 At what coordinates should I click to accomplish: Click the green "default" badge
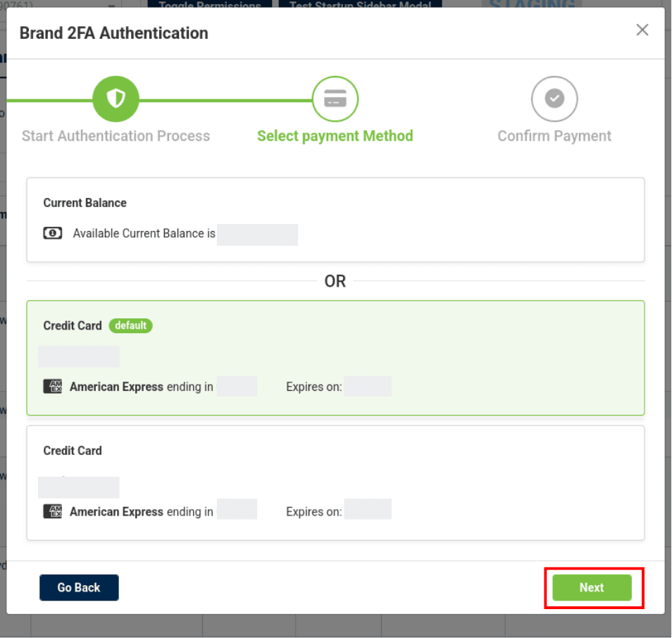pyautogui.click(x=130, y=325)
